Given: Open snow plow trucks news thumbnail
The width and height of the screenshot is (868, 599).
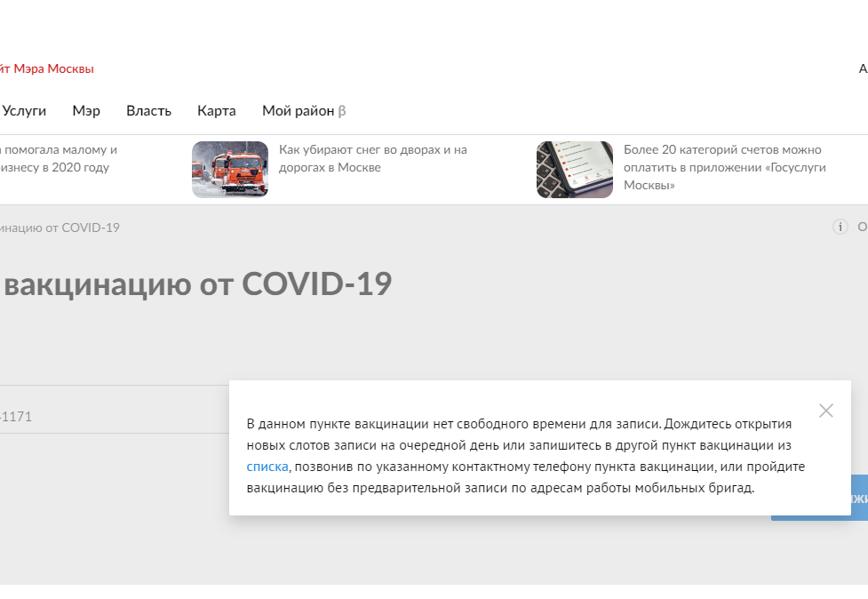Looking at the screenshot, I should click(x=230, y=170).
